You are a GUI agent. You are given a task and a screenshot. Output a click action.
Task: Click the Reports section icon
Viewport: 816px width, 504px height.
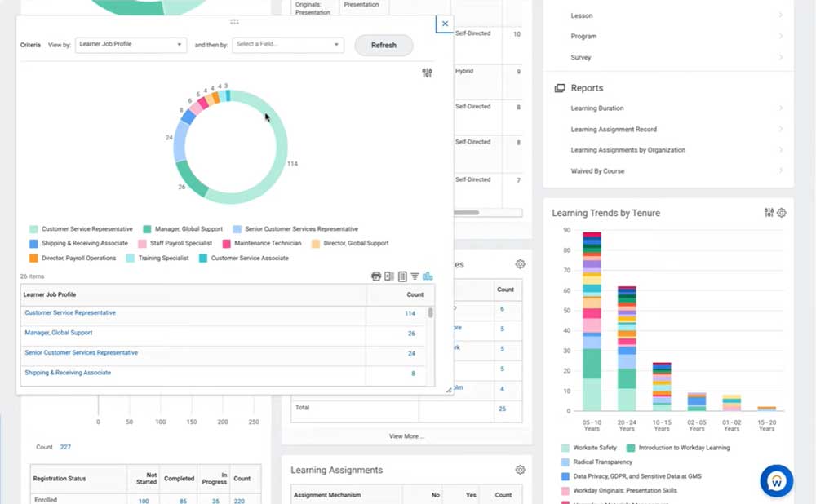(x=560, y=88)
